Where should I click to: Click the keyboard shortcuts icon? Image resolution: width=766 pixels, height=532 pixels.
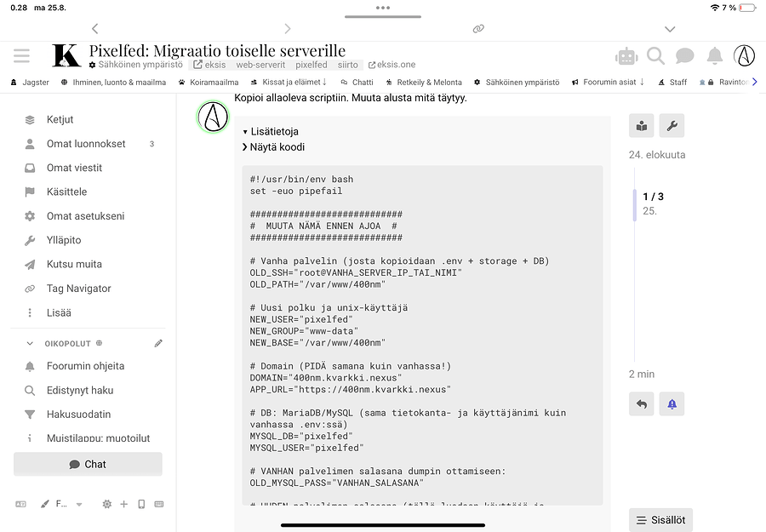[159, 504]
